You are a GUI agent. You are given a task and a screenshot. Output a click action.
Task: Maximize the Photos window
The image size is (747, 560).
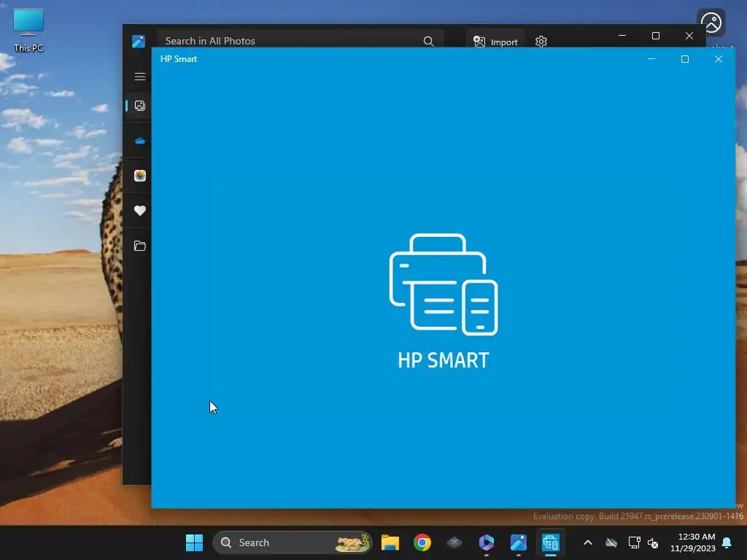click(656, 36)
